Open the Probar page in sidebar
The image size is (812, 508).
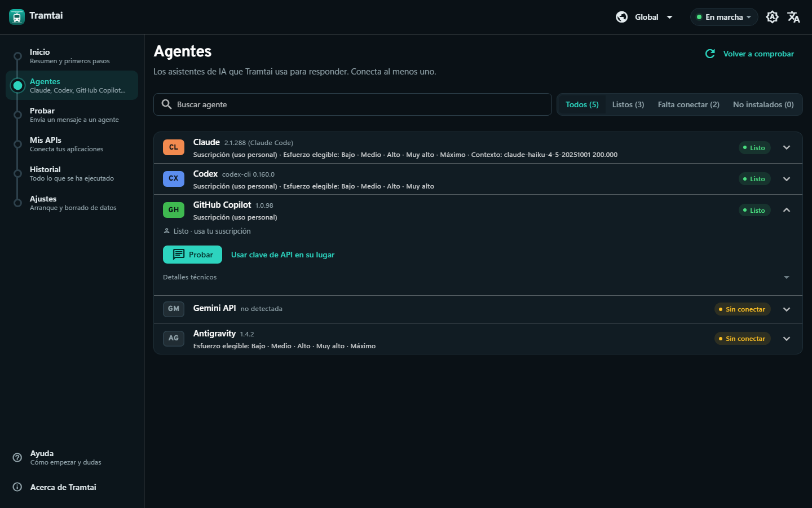click(x=72, y=115)
